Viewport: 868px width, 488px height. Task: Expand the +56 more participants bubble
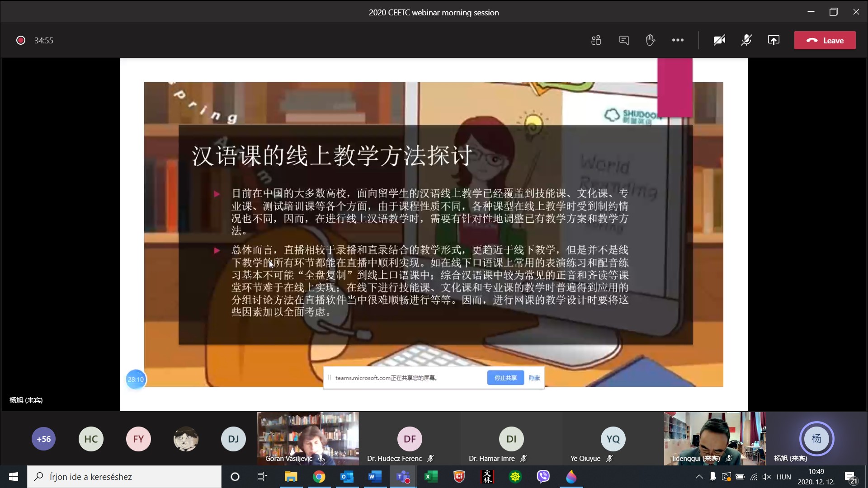43,439
